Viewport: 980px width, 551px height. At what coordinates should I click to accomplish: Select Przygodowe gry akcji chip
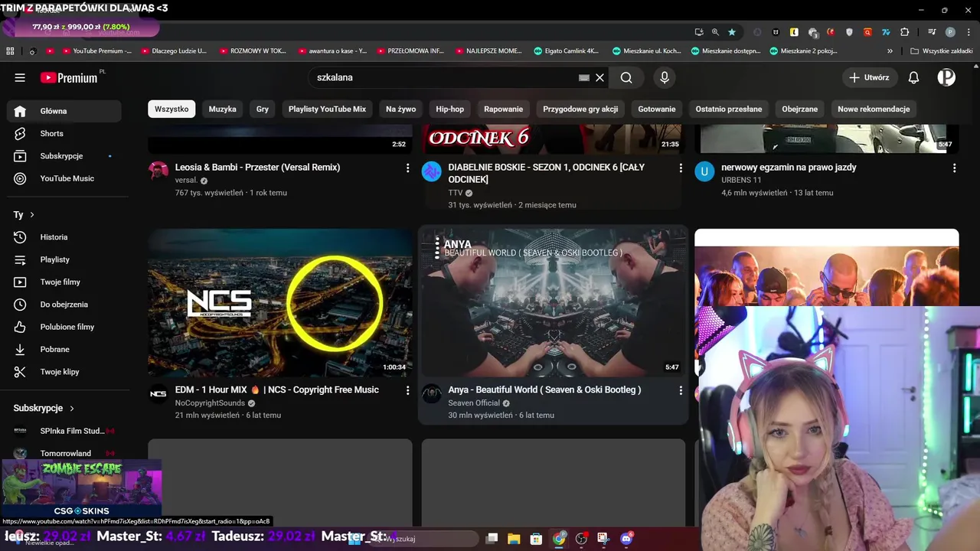tap(580, 109)
